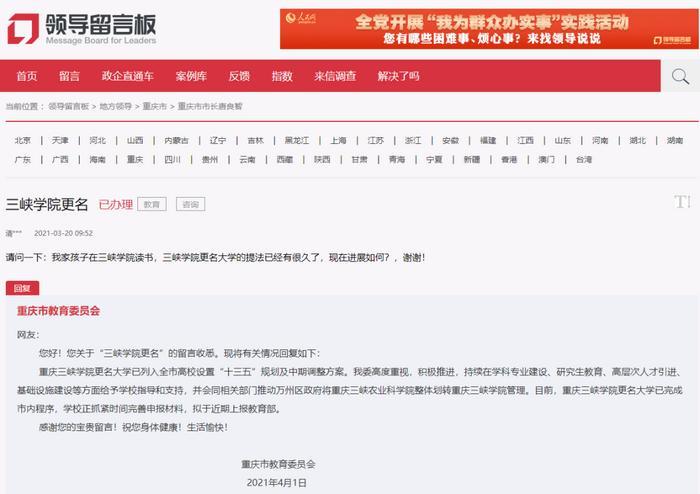Choose 台湾 in the region list

(x=583, y=160)
